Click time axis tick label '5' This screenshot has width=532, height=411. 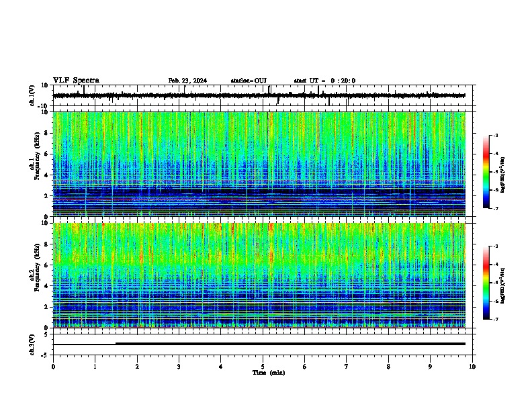click(263, 367)
